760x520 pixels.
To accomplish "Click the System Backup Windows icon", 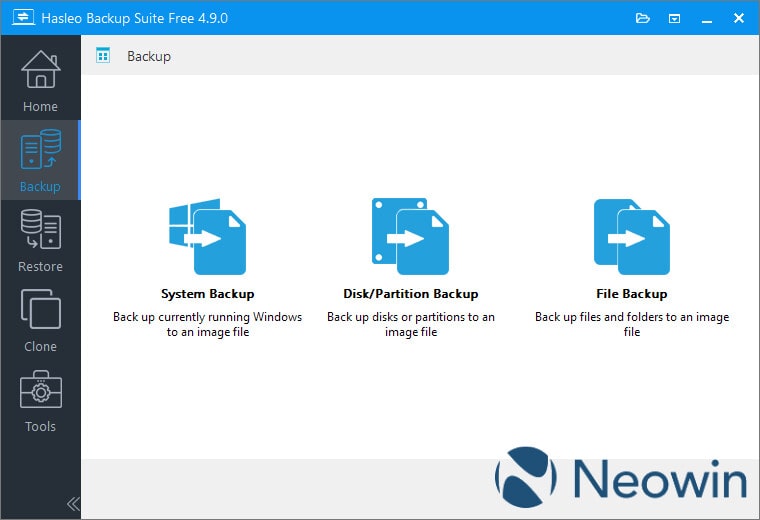I will coord(207,236).
